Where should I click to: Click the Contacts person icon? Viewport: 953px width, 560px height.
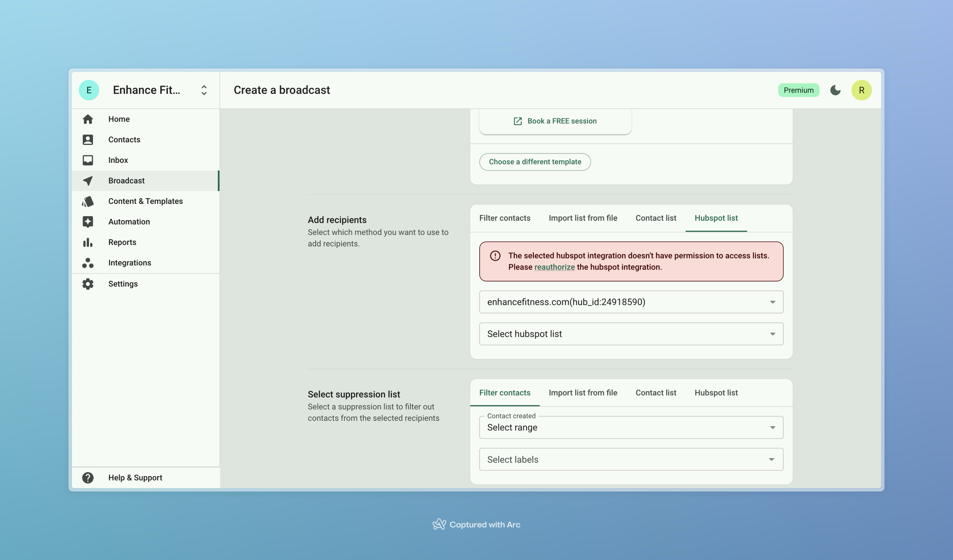click(x=88, y=140)
